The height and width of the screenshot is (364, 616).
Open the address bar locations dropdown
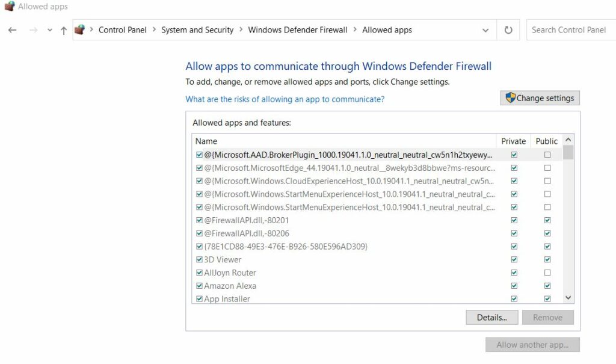tap(485, 29)
